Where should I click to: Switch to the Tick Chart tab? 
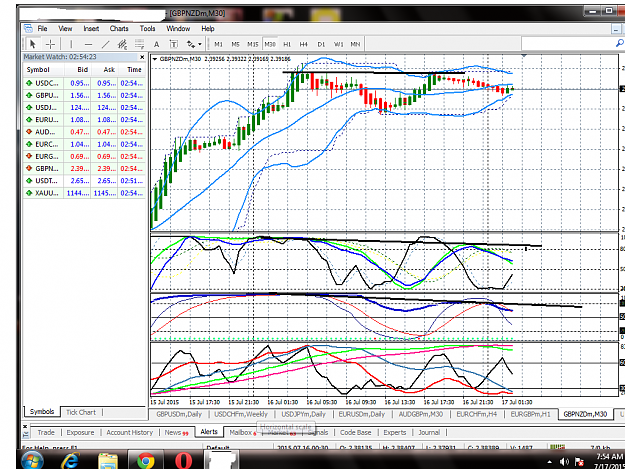[81, 412]
